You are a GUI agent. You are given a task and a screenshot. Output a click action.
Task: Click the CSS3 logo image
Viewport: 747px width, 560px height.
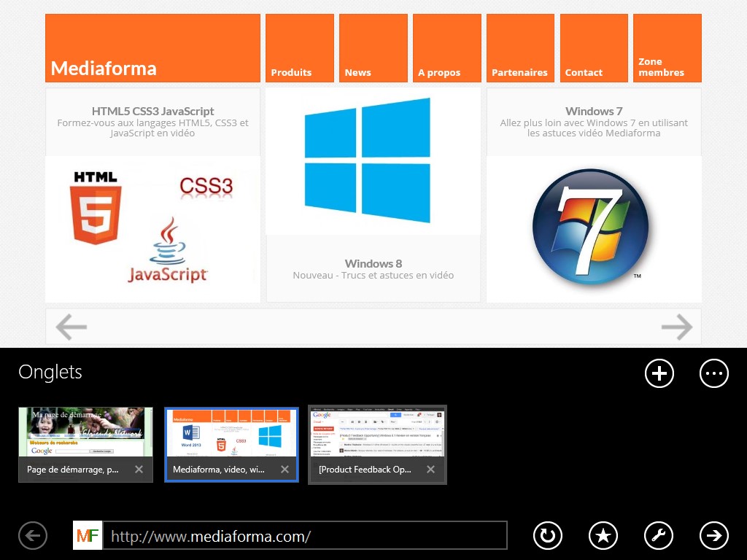(206, 186)
